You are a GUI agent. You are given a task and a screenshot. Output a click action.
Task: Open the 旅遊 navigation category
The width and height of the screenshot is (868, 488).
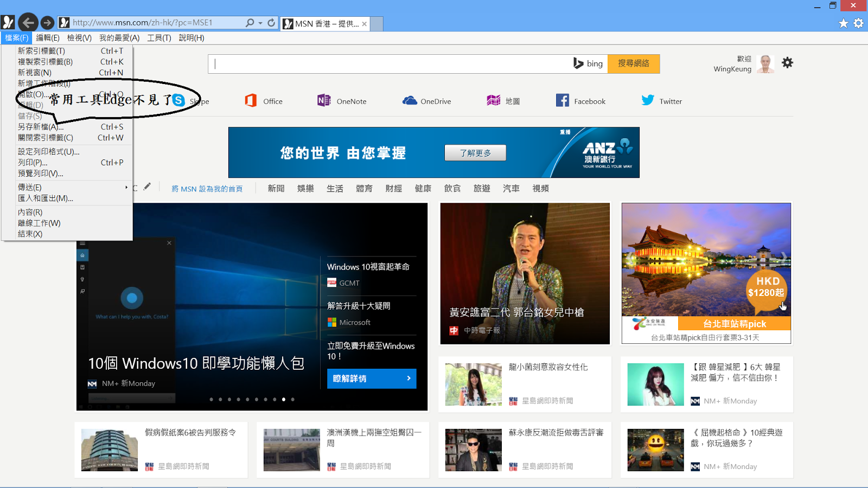pos(482,188)
